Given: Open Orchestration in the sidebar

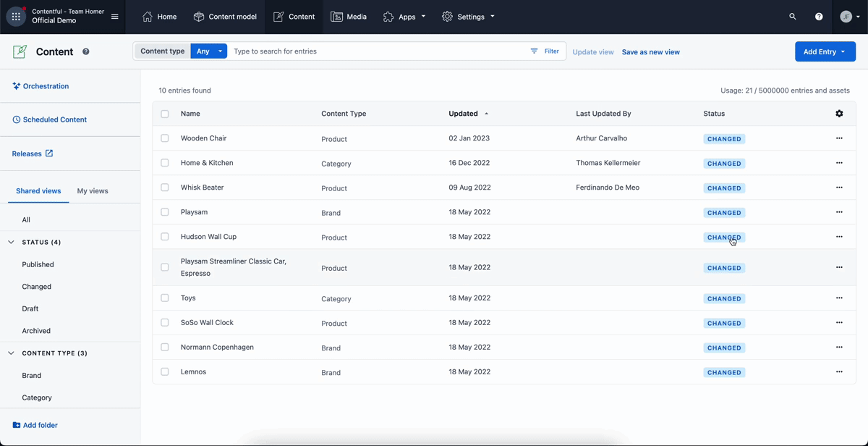Looking at the screenshot, I should [x=41, y=86].
